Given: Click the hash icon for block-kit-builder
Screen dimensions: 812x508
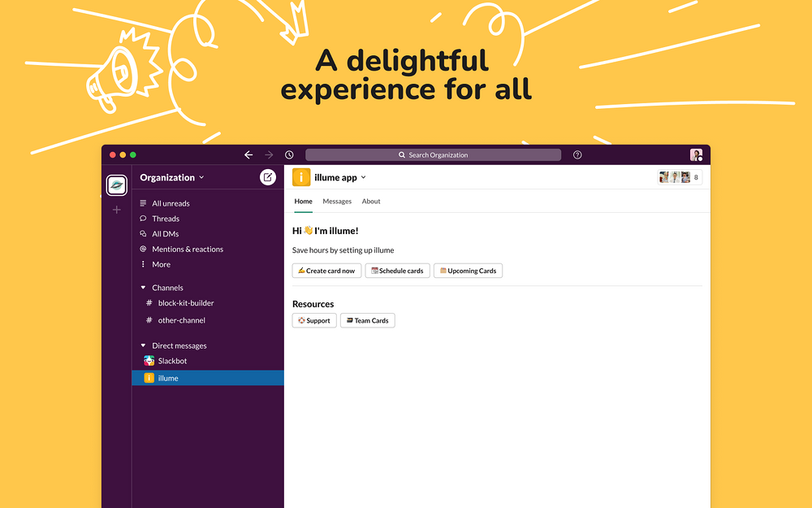Looking at the screenshot, I should pos(149,302).
